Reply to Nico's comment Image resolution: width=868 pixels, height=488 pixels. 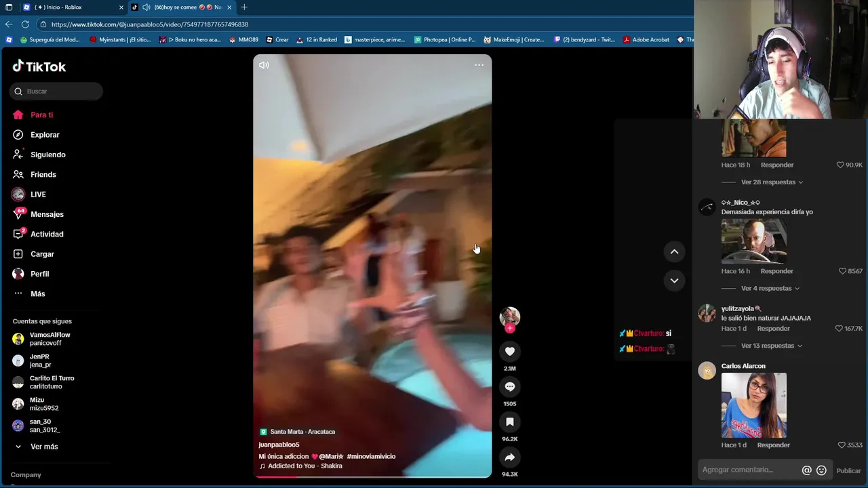pos(777,271)
